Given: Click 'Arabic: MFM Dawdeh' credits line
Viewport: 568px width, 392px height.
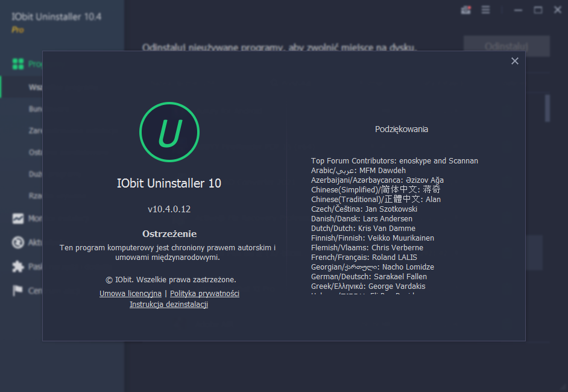Looking at the screenshot, I should point(358,170).
